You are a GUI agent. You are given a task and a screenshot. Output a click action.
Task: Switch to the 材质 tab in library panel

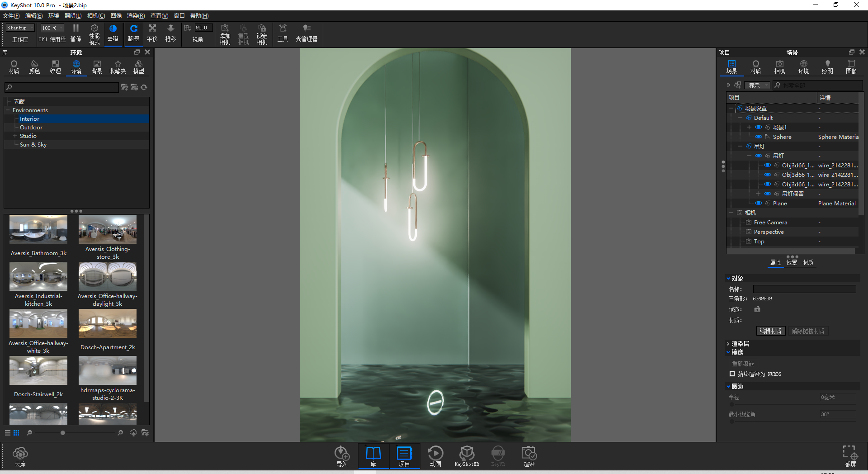(14, 66)
